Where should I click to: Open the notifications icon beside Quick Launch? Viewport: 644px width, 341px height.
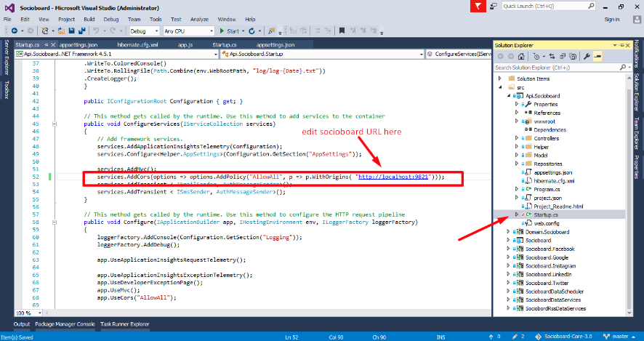494,6
